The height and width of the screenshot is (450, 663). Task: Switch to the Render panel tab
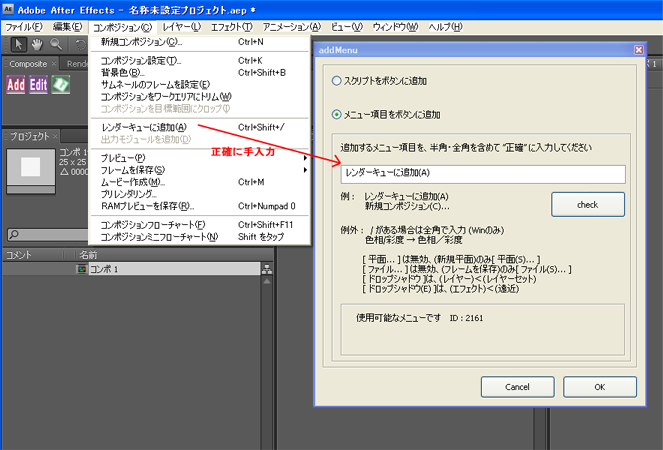pos(77,64)
